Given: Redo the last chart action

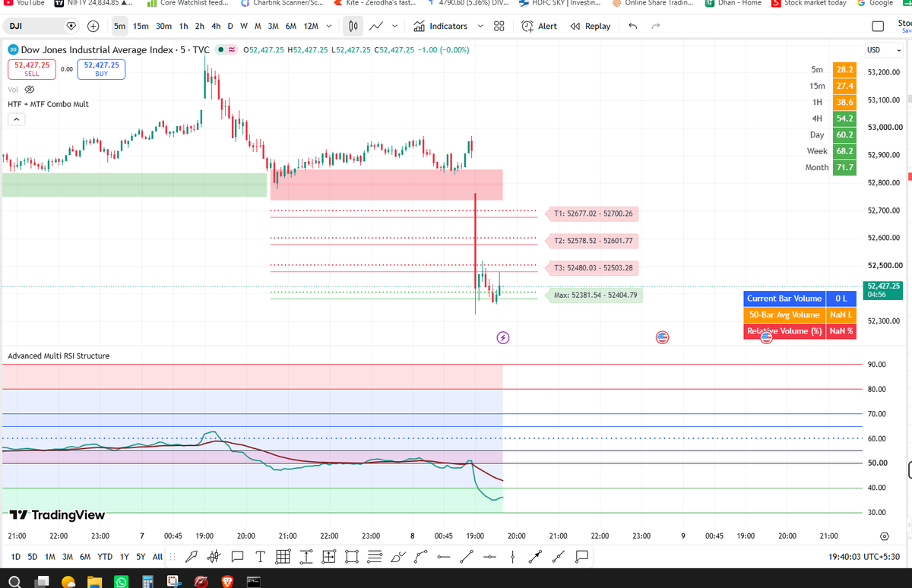Looking at the screenshot, I should pyautogui.click(x=656, y=26).
